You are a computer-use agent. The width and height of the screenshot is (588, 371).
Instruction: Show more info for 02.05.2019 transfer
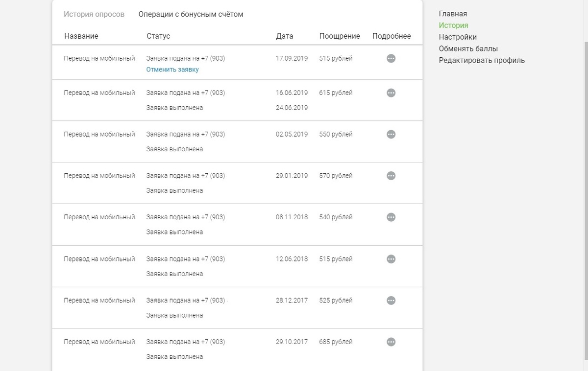click(391, 134)
